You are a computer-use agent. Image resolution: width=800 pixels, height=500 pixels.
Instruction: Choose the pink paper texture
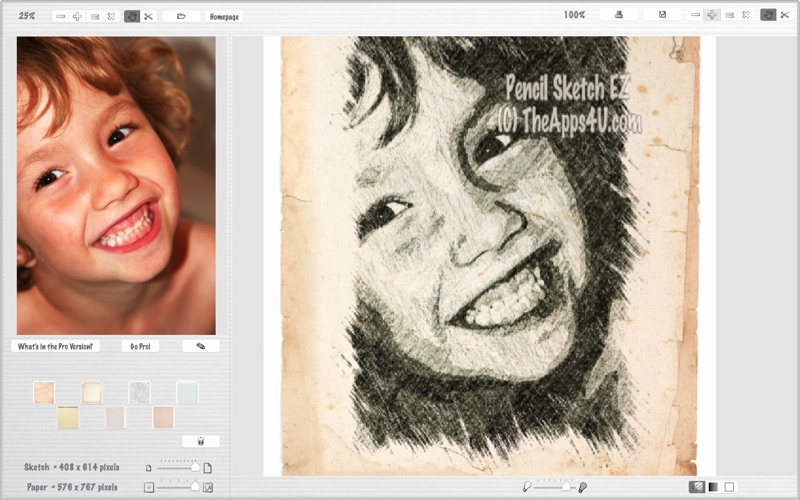pos(164,417)
